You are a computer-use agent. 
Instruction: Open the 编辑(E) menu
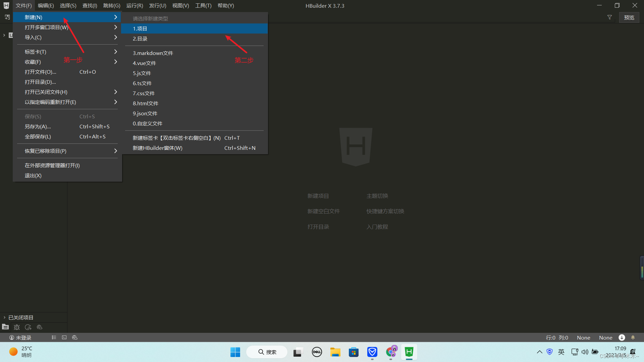pos(46,6)
